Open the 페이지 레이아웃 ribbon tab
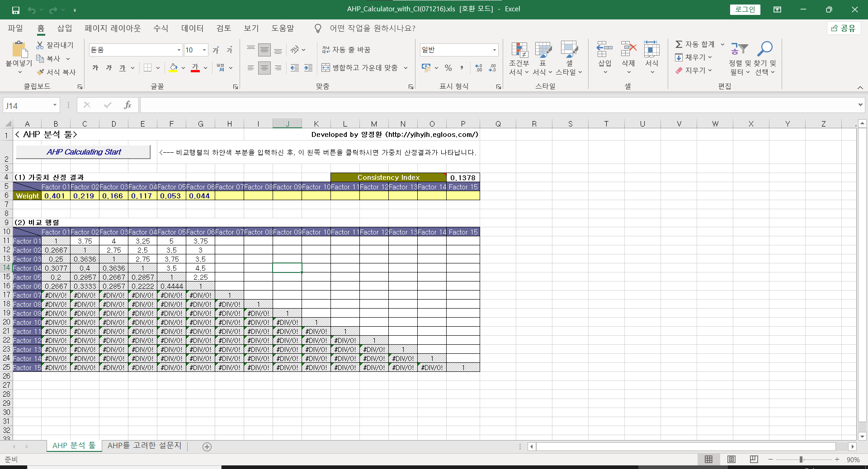The height and width of the screenshot is (469, 868). (113, 28)
